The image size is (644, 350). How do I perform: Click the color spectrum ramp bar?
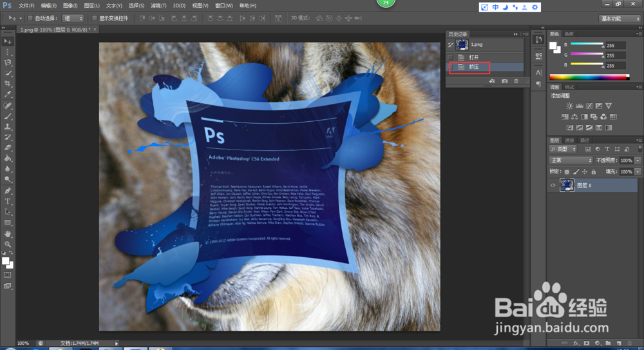click(589, 77)
